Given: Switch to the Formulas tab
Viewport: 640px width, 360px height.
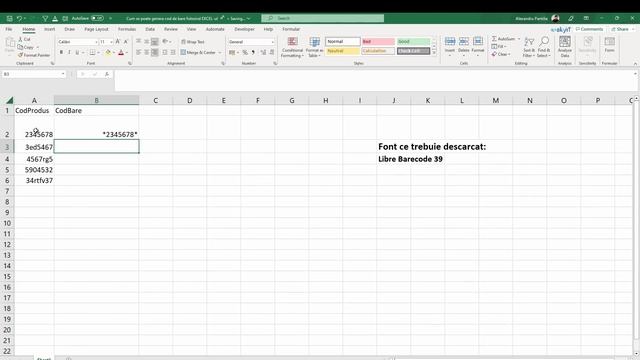Looking at the screenshot, I should [x=127, y=29].
